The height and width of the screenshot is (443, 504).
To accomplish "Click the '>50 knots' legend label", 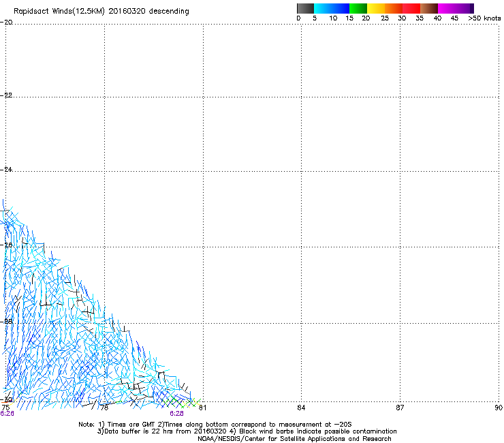I will 484,18.
